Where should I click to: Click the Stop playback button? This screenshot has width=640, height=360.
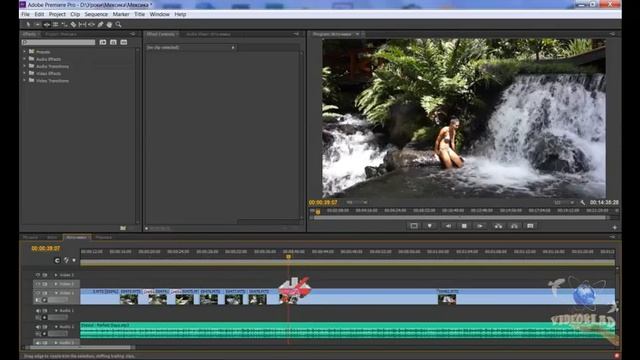click(464, 226)
